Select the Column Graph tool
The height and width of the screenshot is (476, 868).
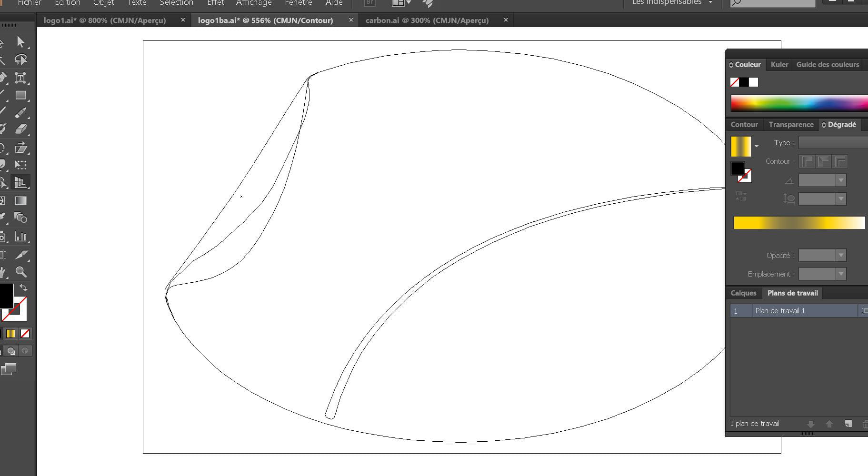tap(20, 236)
